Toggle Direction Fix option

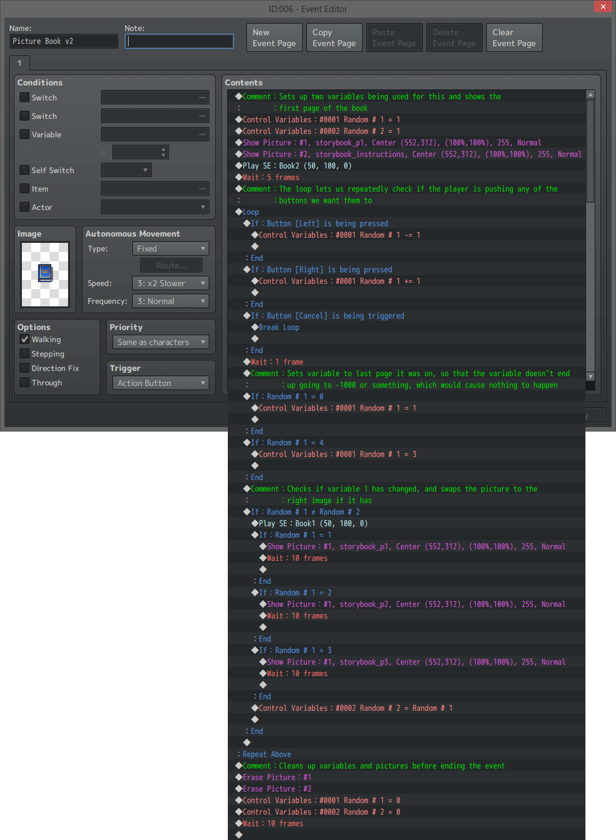(x=25, y=369)
